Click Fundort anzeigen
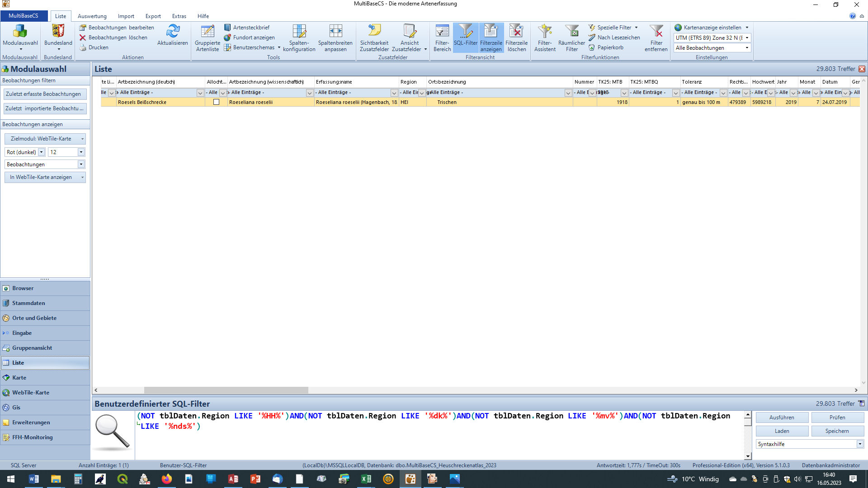The width and height of the screenshot is (868, 488). 250,38
